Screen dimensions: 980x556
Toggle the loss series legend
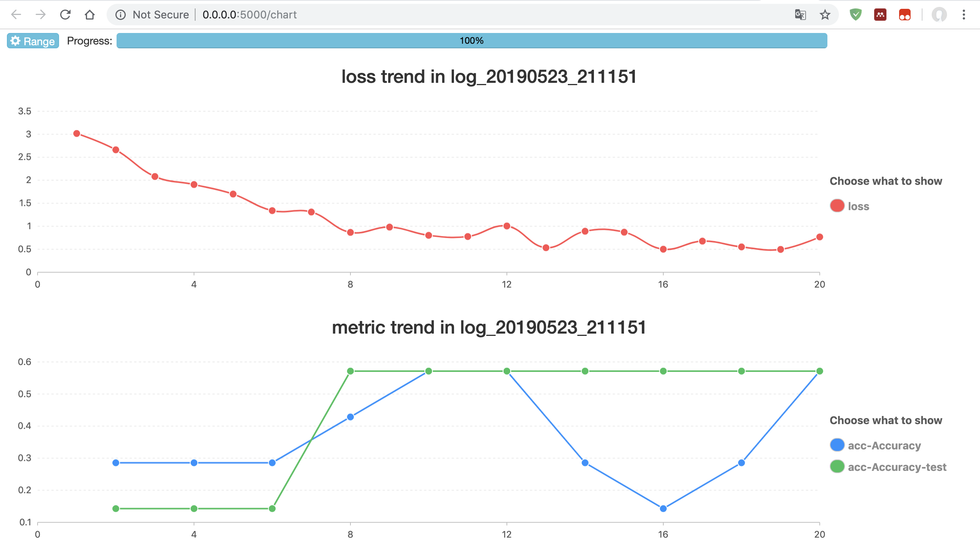click(x=849, y=206)
